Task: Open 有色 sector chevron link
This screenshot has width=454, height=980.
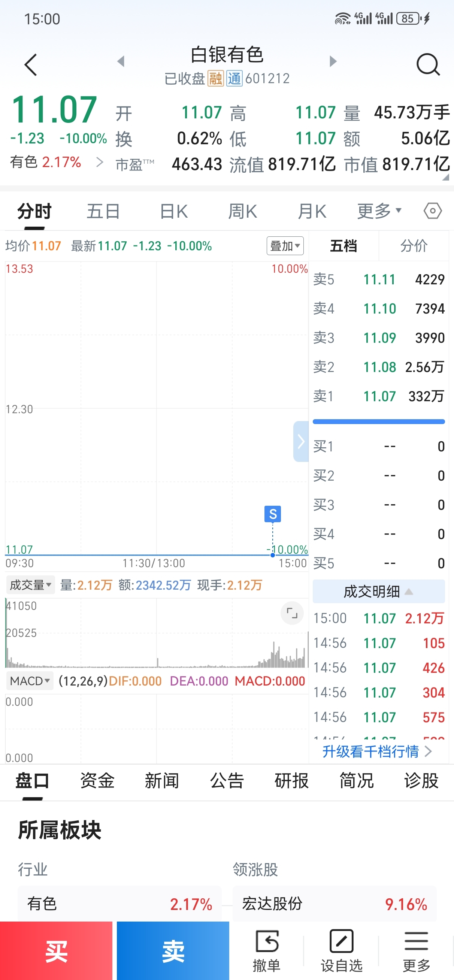Action: tap(100, 162)
